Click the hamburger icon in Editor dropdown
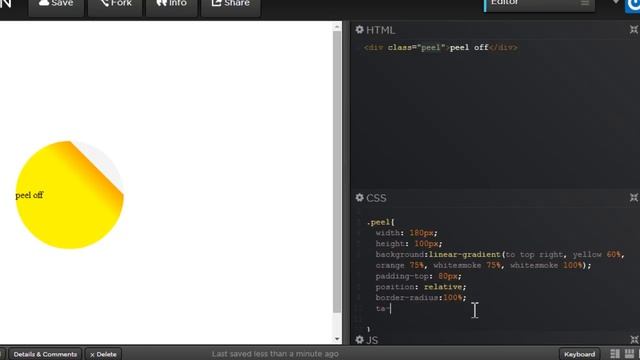Screen dimensions: 640x360 click(584, 3)
